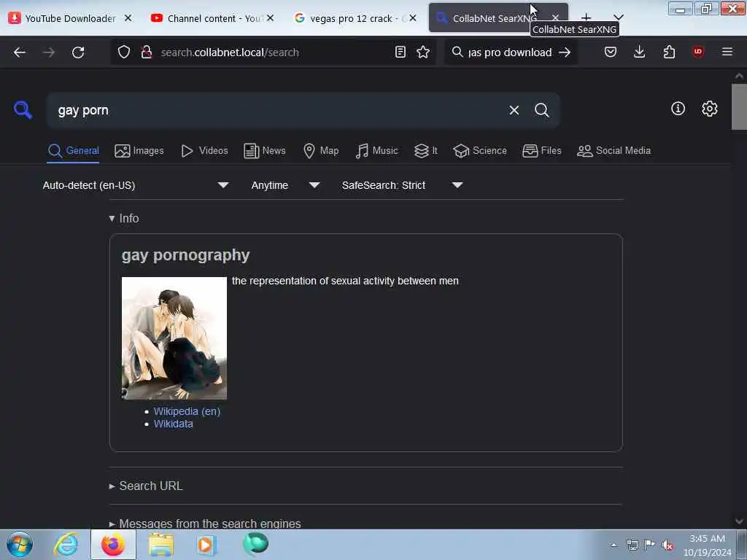747x560 pixels.
Task: Open the uBlock Origin extension icon
Action: tap(698, 52)
